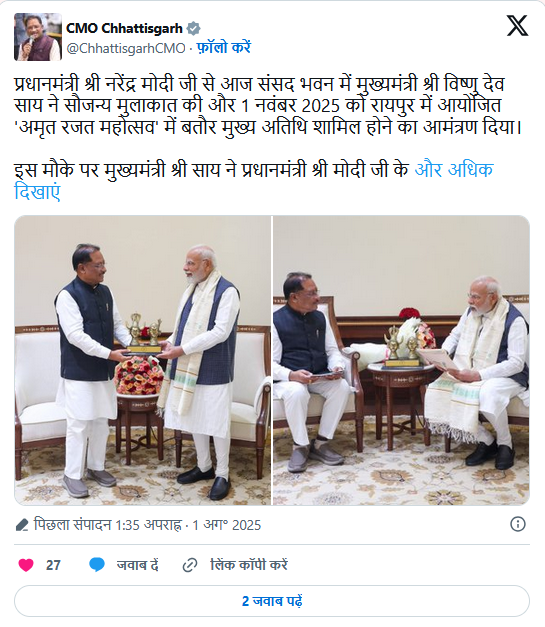The height and width of the screenshot is (627, 545).
Task: Open the left photo of standing handshake
Action: (143, 360)
